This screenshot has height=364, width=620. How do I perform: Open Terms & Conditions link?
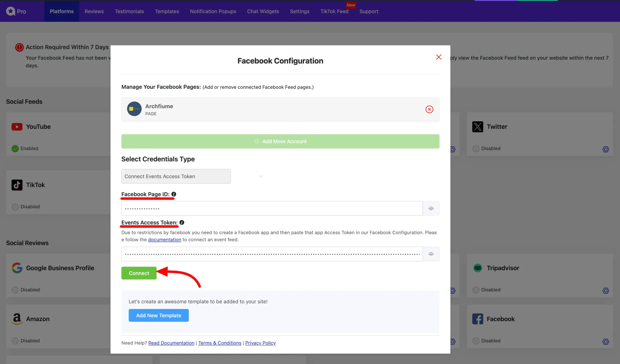pos(219,343)
